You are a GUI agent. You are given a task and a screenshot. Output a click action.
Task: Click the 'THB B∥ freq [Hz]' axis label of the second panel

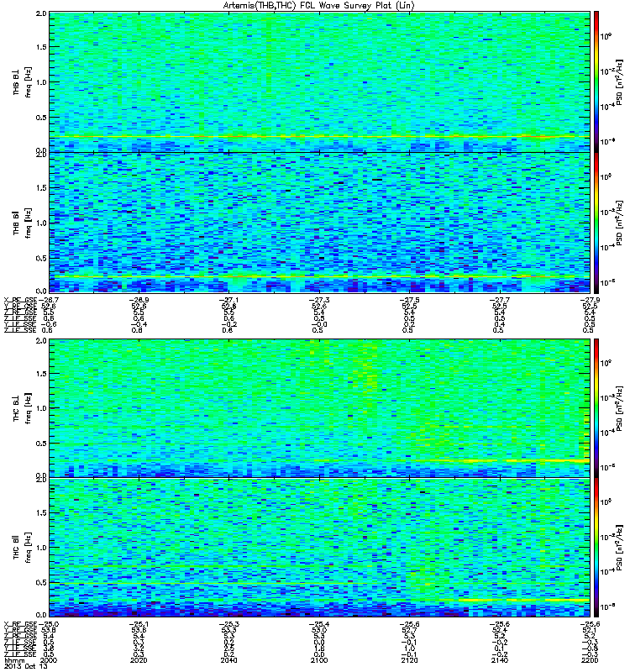pos(22,223)
